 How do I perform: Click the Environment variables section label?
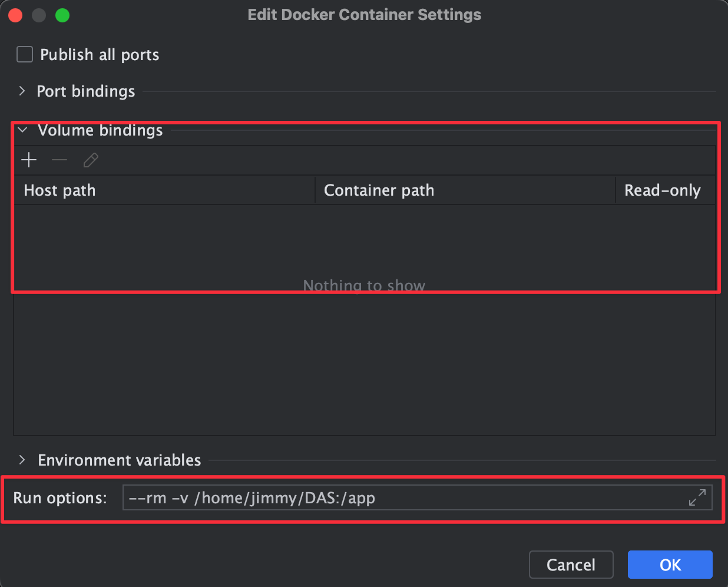click(x=120, y=460)
